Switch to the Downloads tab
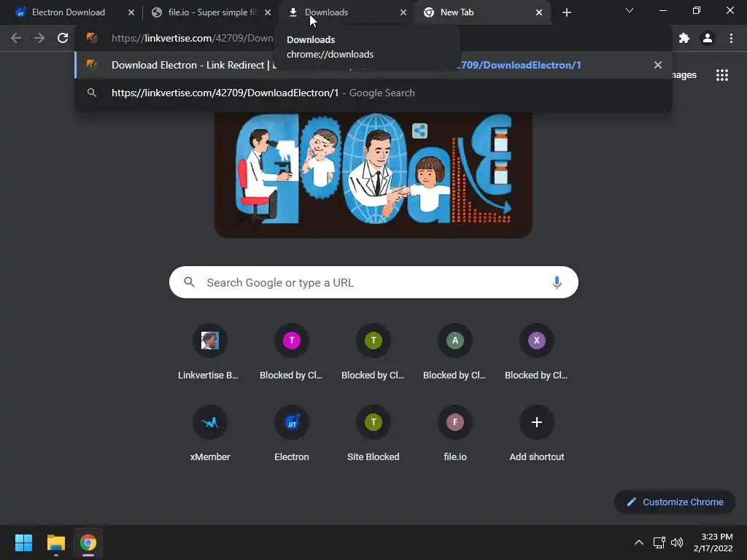747x560 pixels. point(343,12)
